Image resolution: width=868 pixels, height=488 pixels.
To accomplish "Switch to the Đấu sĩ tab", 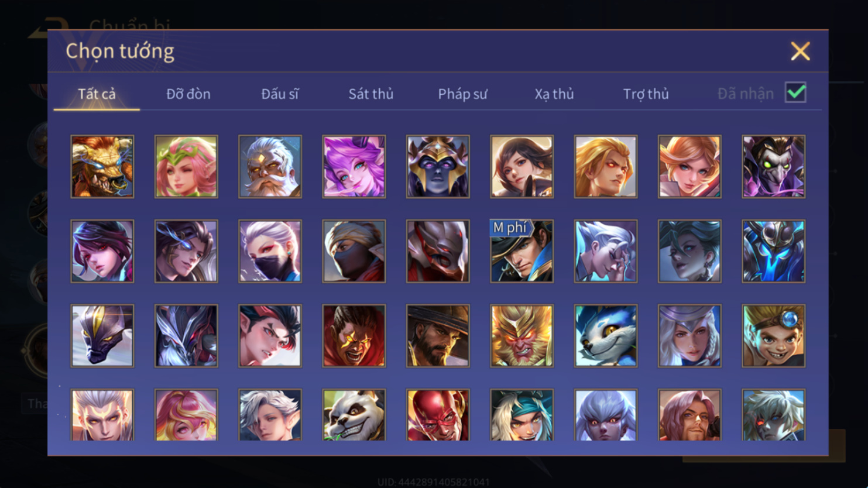I will point(280,94).
